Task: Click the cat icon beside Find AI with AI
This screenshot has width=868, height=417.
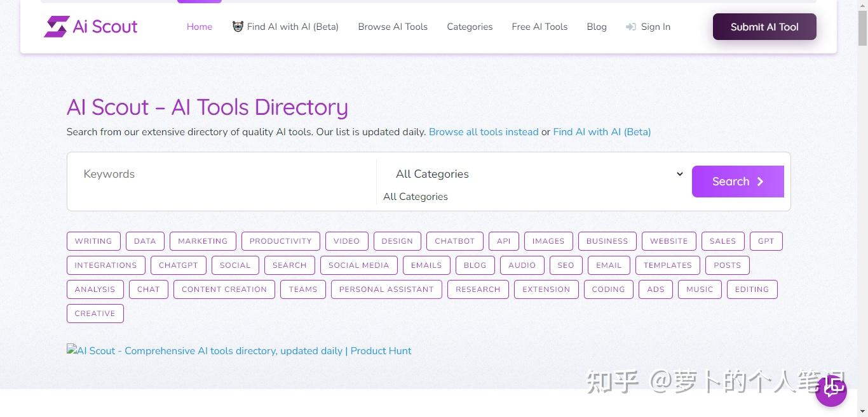Action: [238, 26]
